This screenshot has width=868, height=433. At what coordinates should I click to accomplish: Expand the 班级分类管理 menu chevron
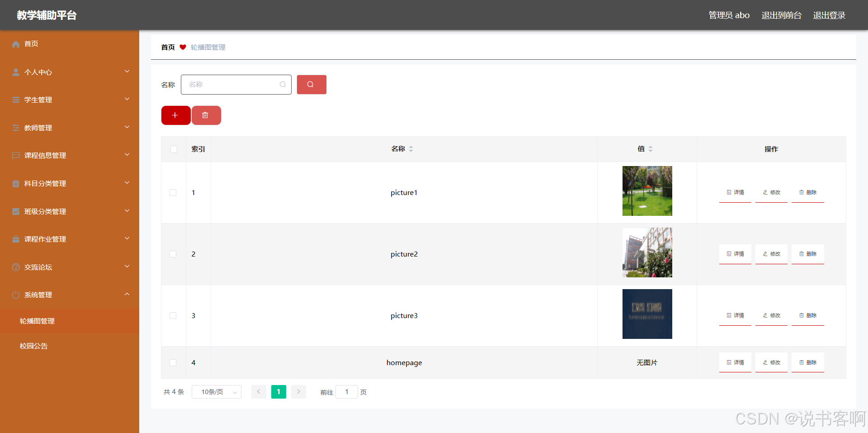(x=127, y=211)
